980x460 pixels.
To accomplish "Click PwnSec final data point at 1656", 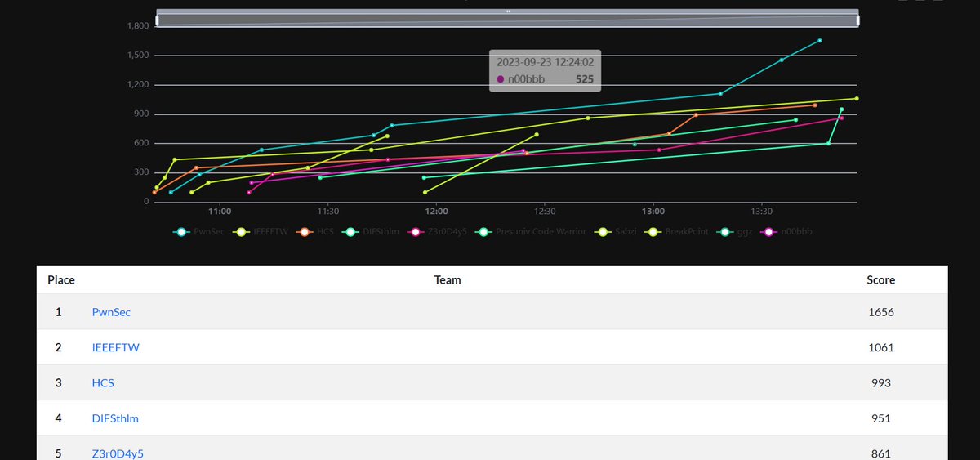I will (x=819, y=40).
